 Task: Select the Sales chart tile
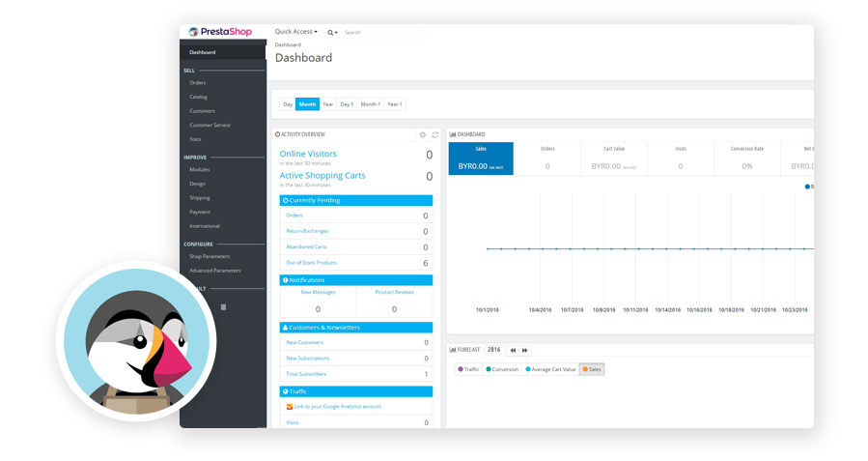tap(481, 158)
